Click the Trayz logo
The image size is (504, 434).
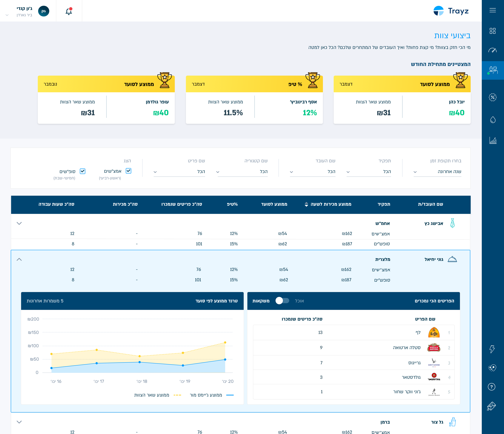tap(451, 11)
